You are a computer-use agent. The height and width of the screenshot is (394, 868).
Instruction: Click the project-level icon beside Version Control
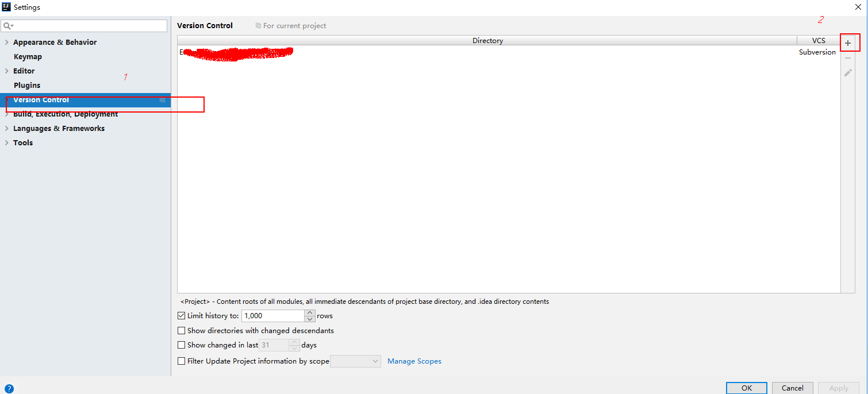[x=162, y=100]
